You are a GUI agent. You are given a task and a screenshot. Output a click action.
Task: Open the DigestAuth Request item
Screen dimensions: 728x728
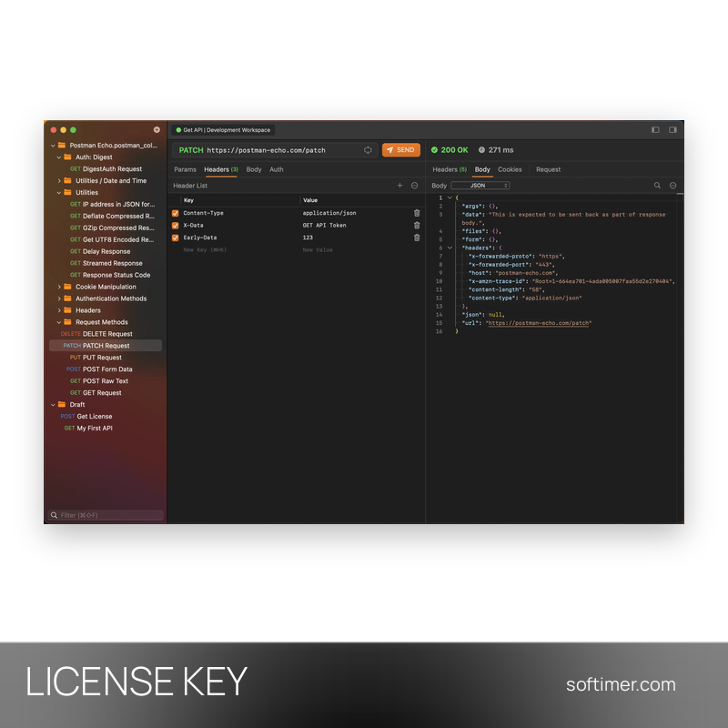click(x=106, y=169)
